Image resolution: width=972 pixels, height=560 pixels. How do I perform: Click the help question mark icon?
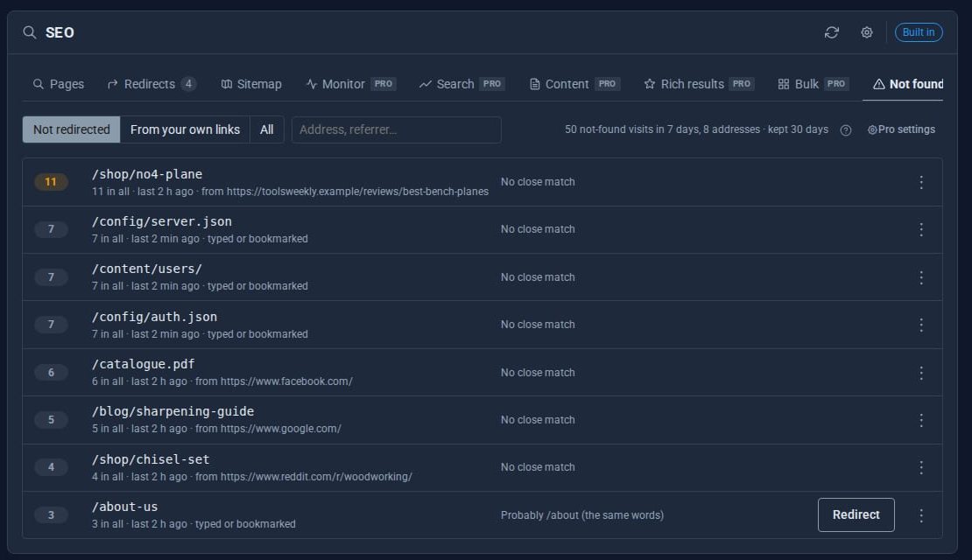coord(846,130)
